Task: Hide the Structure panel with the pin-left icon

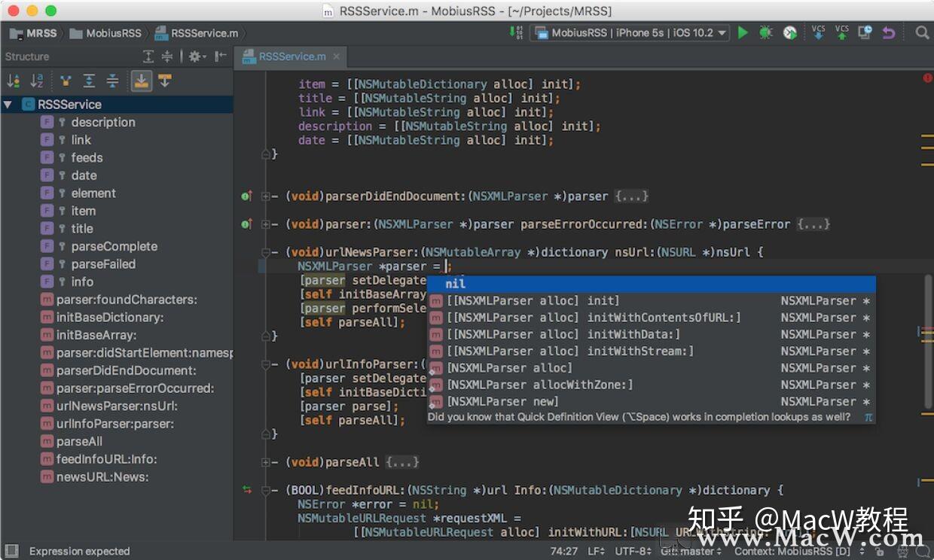Action: (220, 56)
